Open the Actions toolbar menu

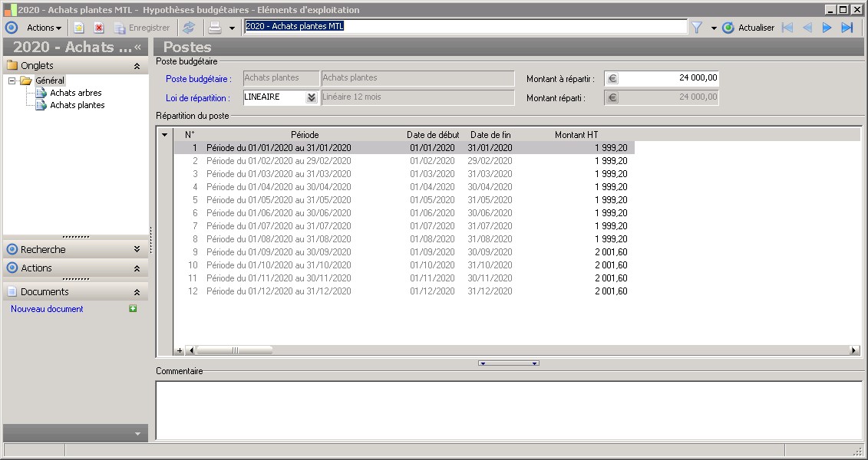[x=44, y=28]
